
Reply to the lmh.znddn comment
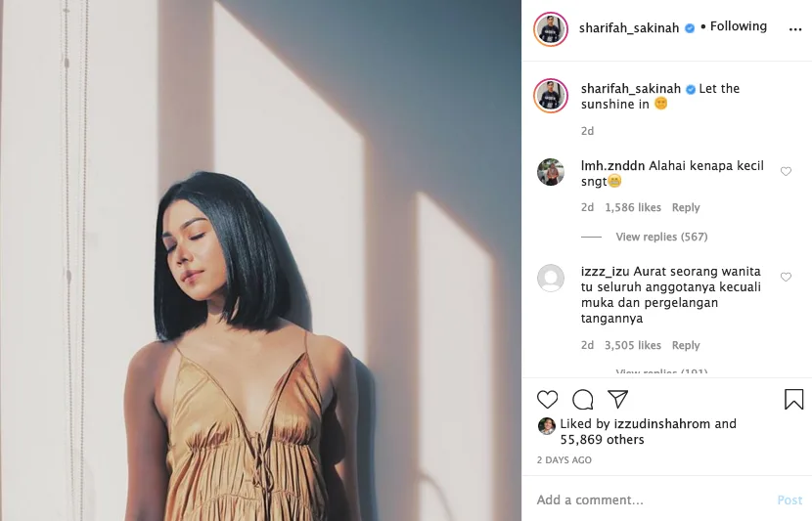686,207
